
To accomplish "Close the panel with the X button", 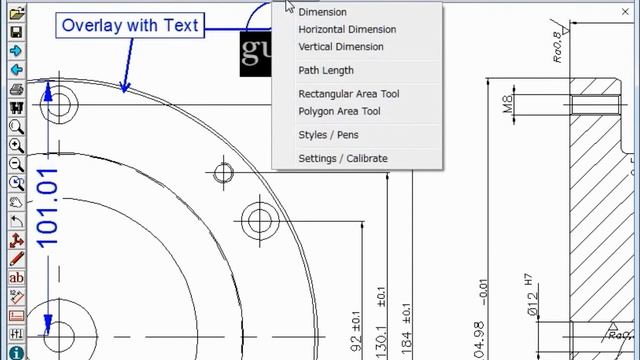I will [625, 12].
